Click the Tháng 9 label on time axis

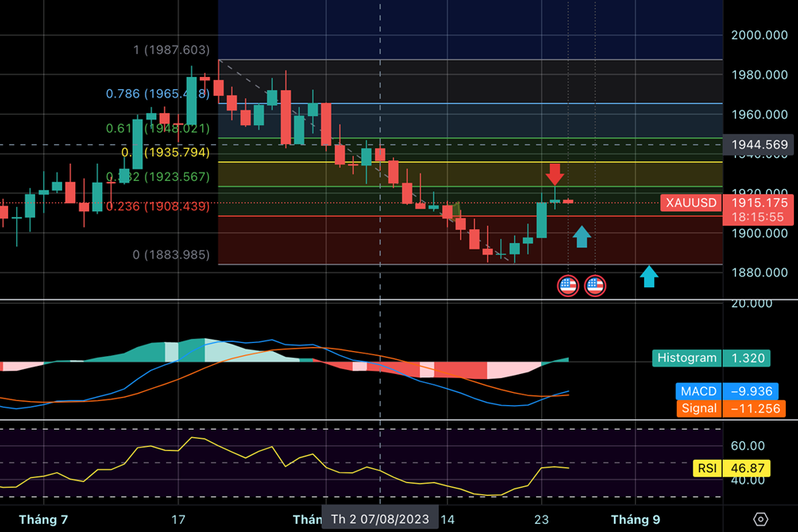click(x=636, y=519)
